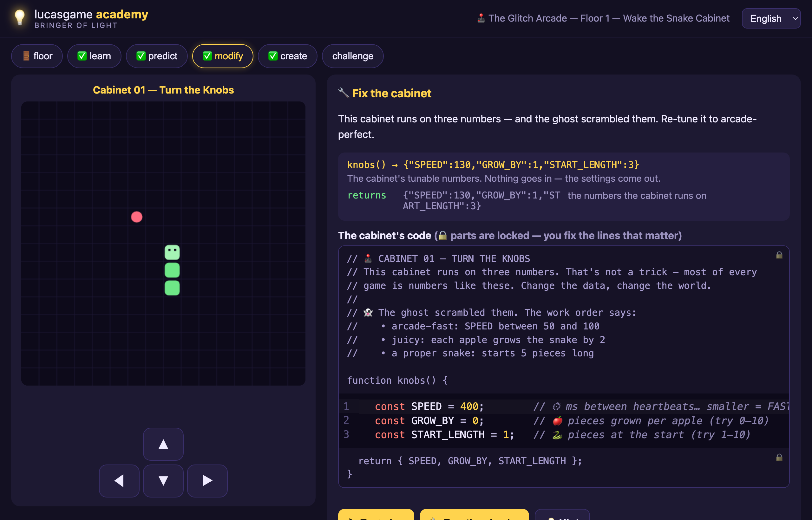This screenshot has width=812, height=520.
Task: Click the joystick icon beside Glitch Arcade title
Action: point(481,18)
